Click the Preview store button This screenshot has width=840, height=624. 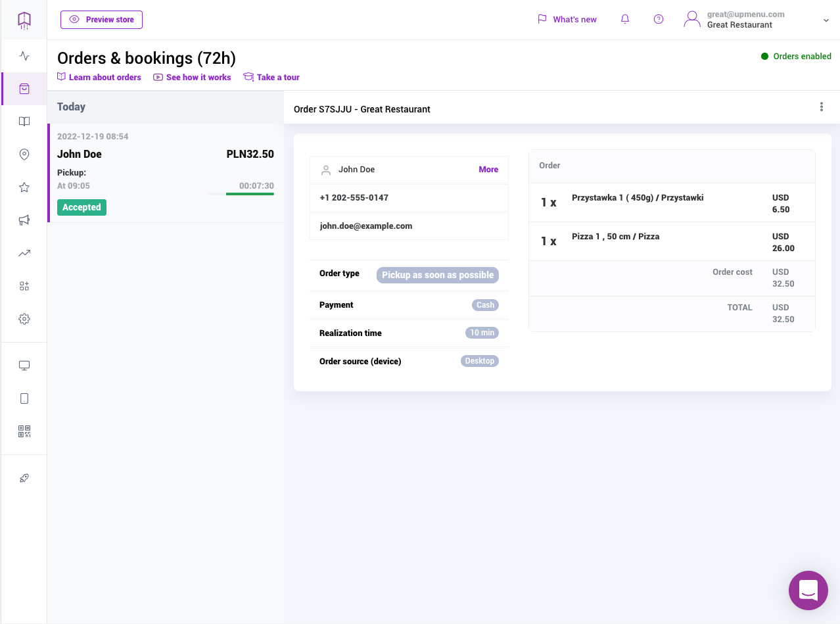[x=101, y=20]
